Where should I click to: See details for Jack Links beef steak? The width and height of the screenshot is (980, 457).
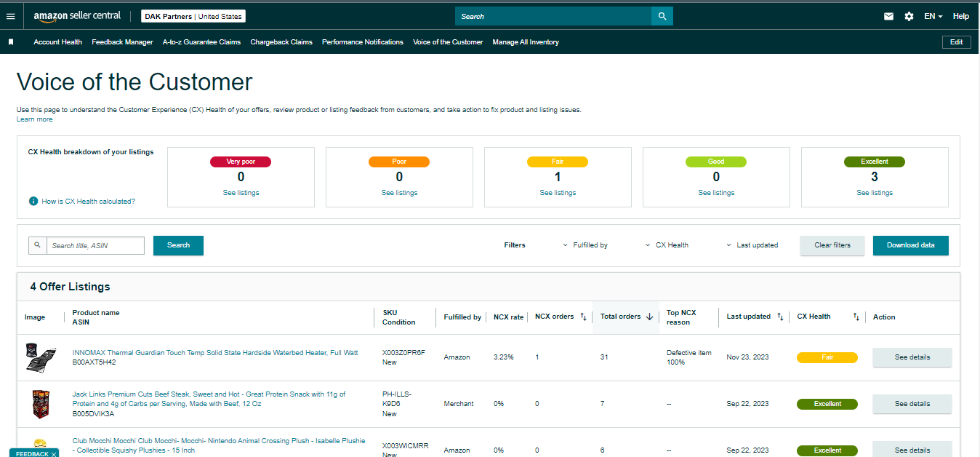tap(912, 404)
